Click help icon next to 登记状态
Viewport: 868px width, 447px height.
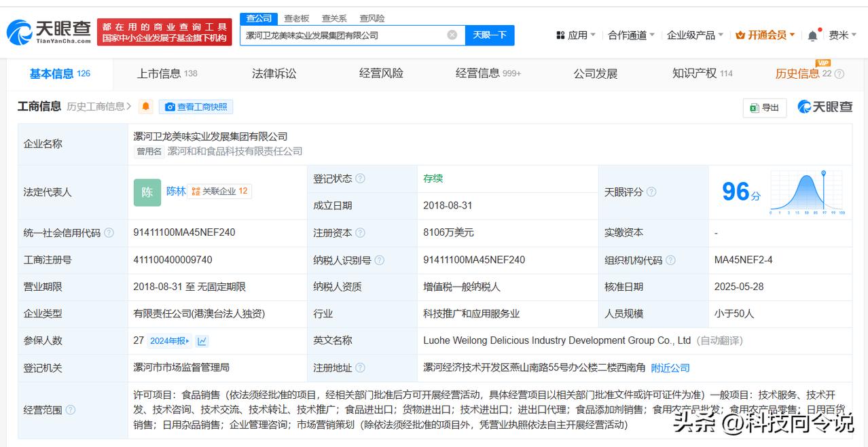click(x=360, y=179)
